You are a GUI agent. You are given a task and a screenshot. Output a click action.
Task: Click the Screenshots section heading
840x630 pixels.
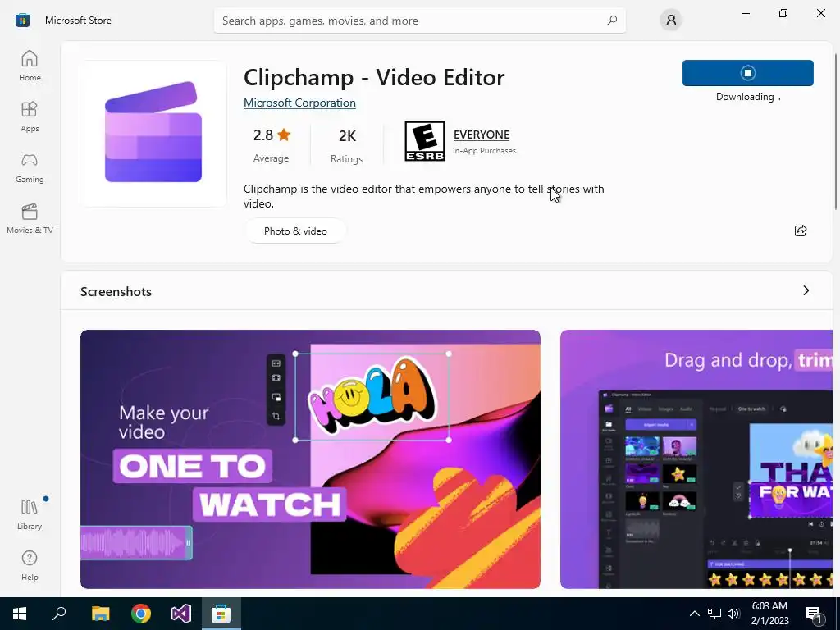point(116,291)
